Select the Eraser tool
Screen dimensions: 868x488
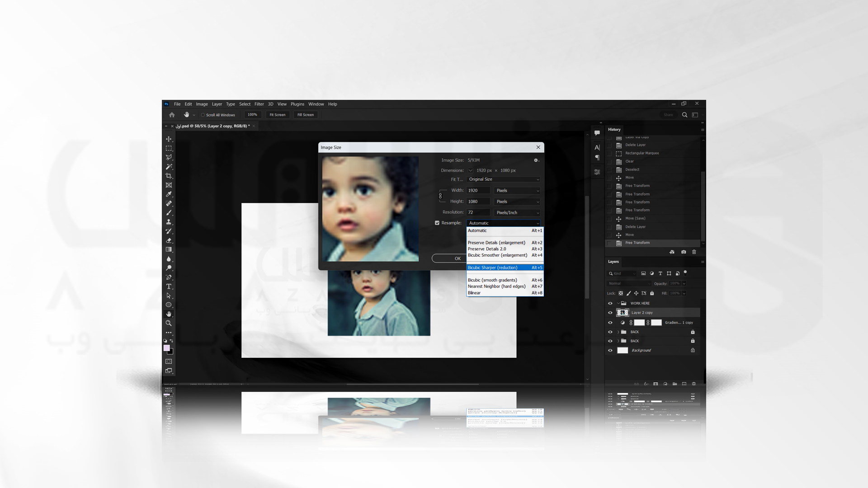pos(169,240)
